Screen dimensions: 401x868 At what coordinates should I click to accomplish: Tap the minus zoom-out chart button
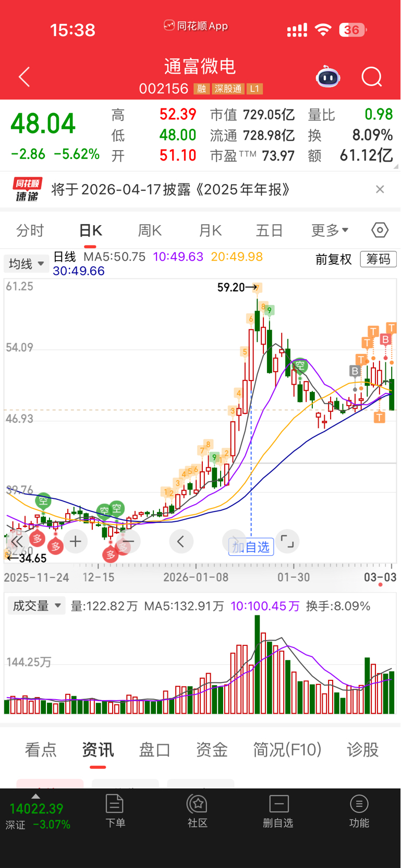129,542
